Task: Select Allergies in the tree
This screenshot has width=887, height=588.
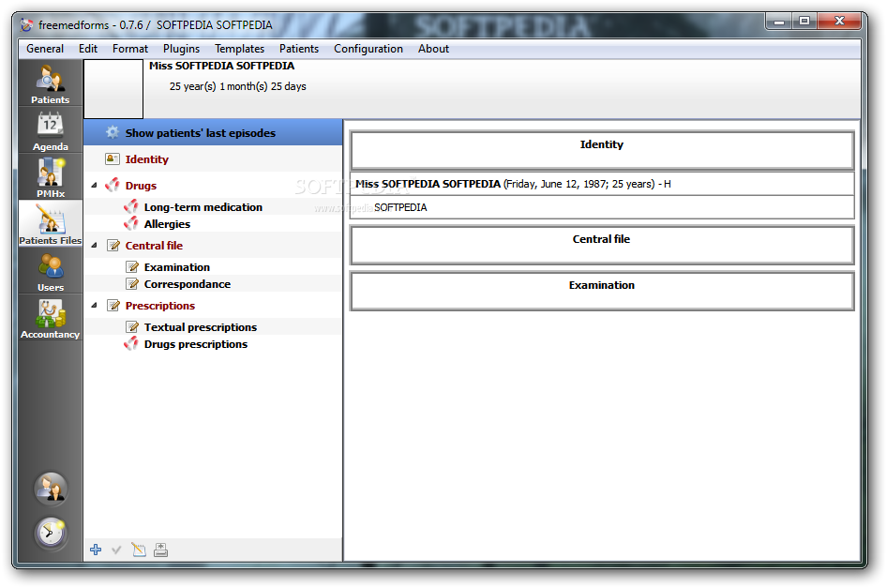Action: (167, 224)
